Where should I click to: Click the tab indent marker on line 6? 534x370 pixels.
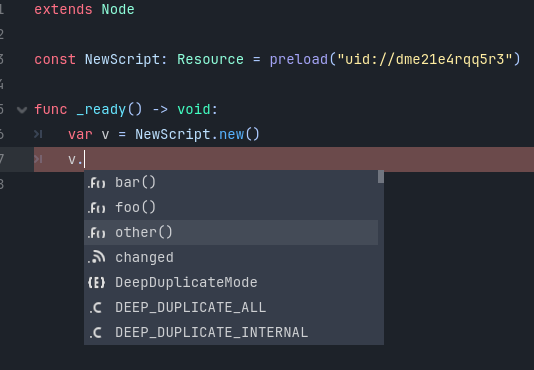38,134
